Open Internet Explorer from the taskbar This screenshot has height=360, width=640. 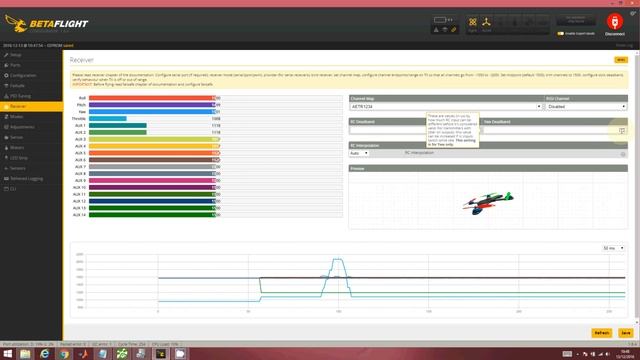pos(44,354)
